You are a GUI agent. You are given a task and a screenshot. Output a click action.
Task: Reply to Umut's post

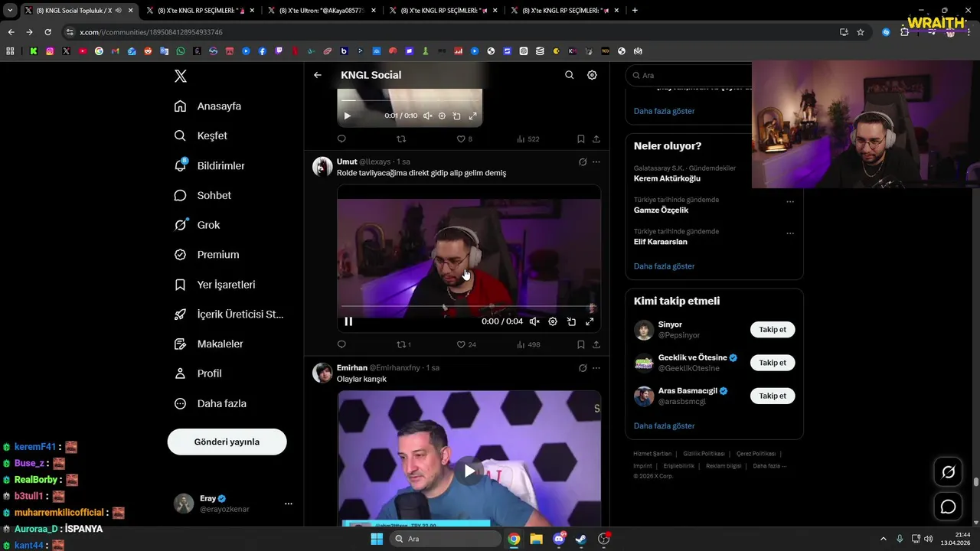341,344
